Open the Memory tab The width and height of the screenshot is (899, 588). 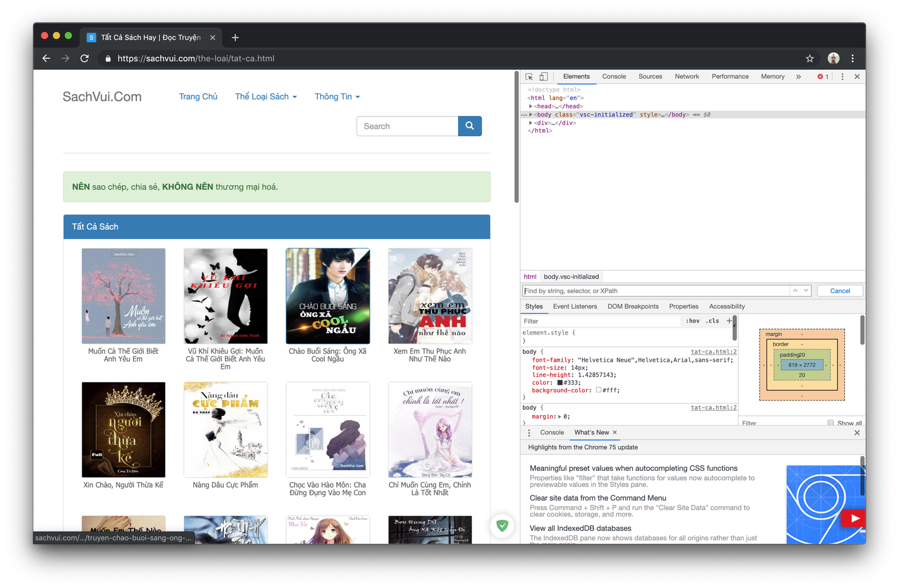[773, 77]
